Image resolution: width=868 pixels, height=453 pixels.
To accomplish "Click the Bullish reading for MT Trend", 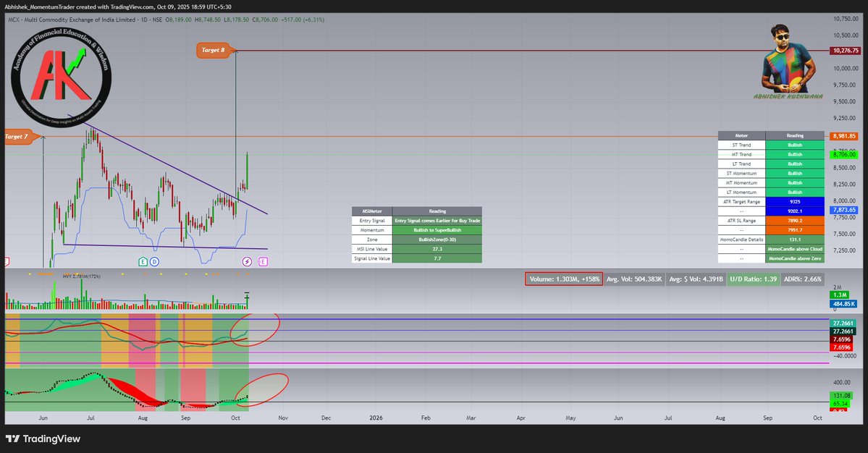I will (x=795, y=155).
